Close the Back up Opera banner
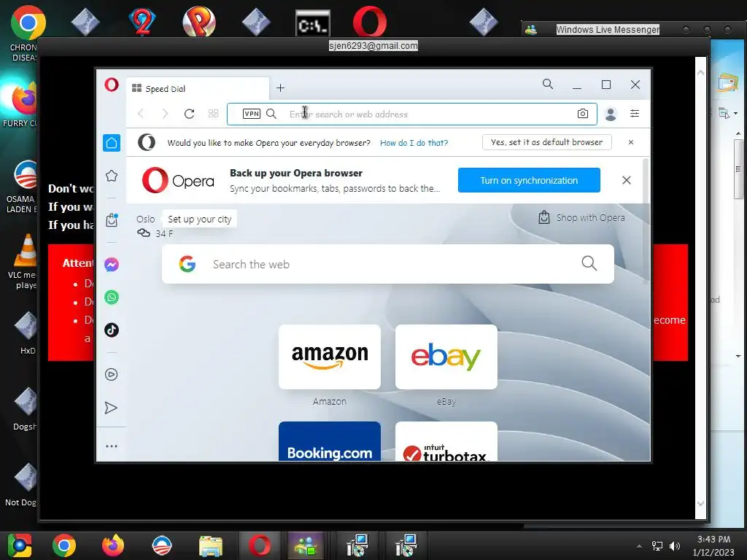 click(627, 181)
